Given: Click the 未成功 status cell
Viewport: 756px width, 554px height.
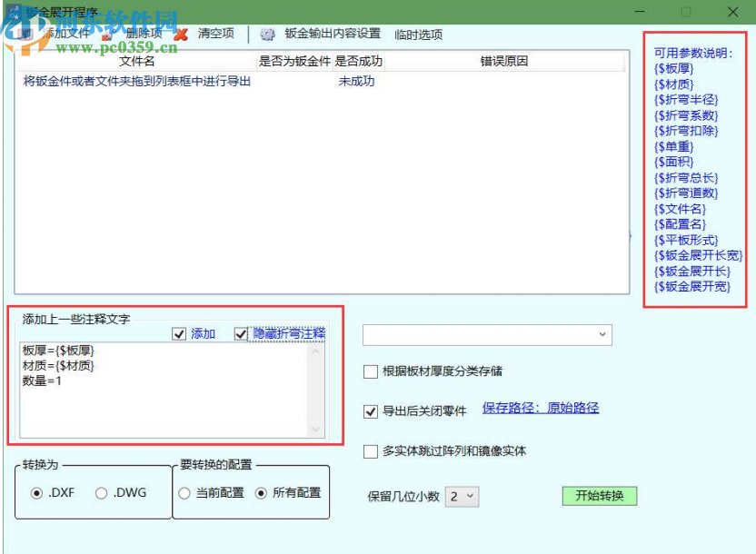Looking at the screenshot, I should pyautogui.click(x=356, y=81).
